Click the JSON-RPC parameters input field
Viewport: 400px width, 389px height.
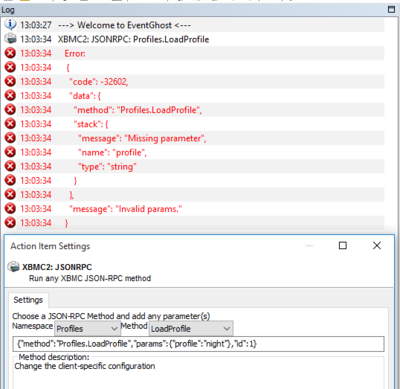[199, 344]
